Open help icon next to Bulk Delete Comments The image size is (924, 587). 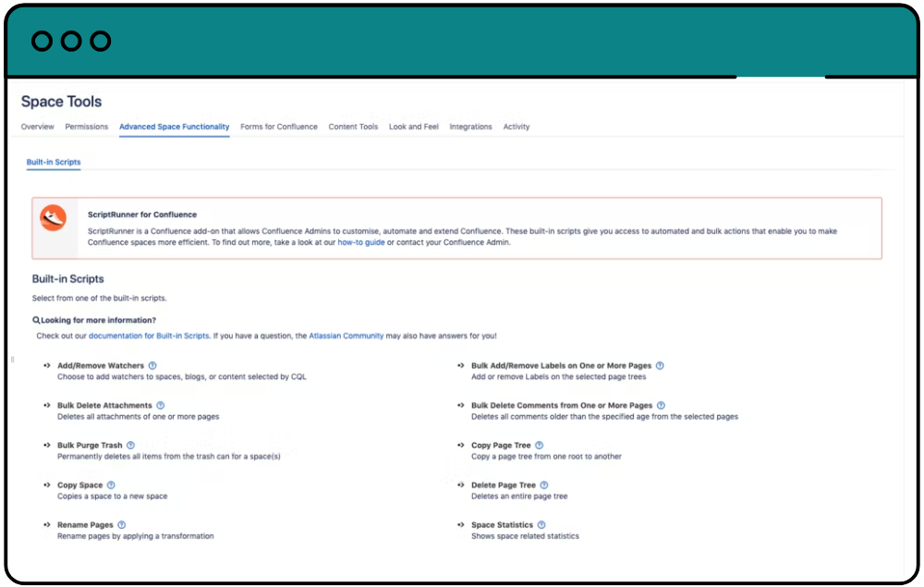click(x=661, y=406)
